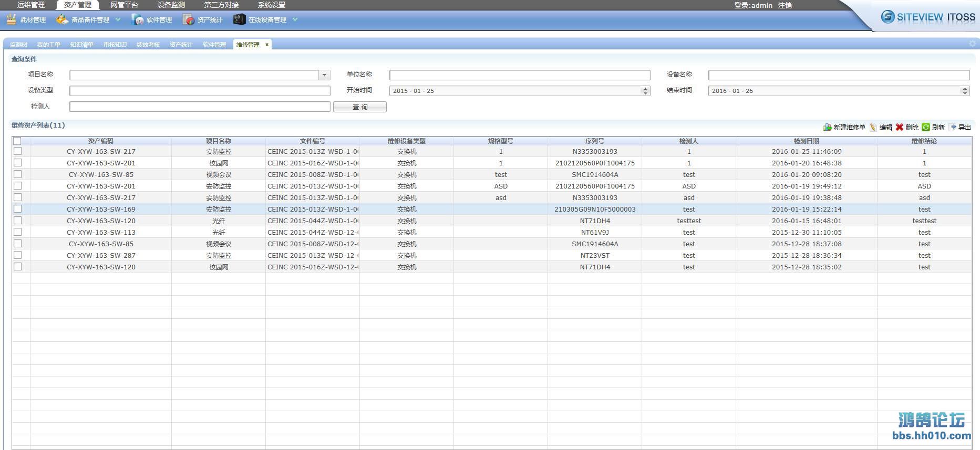980x450 pixels.
Task: Check the row dated 2016-01-25 11:46:09
Action: click(17, 151)
